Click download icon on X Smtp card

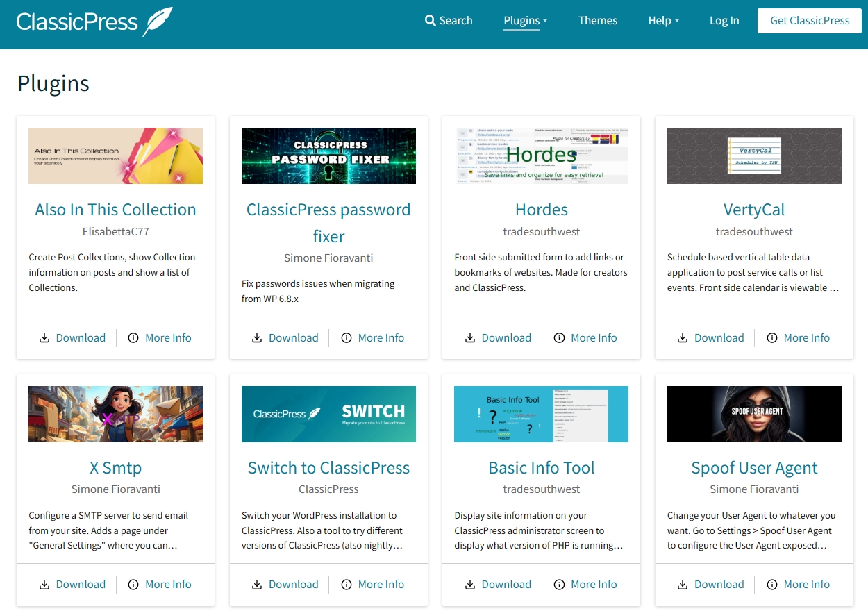[44, 585]
